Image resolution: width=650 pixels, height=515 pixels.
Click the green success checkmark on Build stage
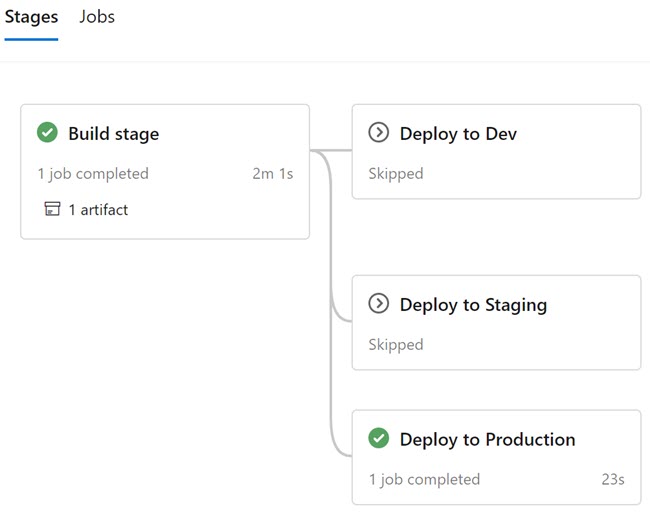pos(47,133)
